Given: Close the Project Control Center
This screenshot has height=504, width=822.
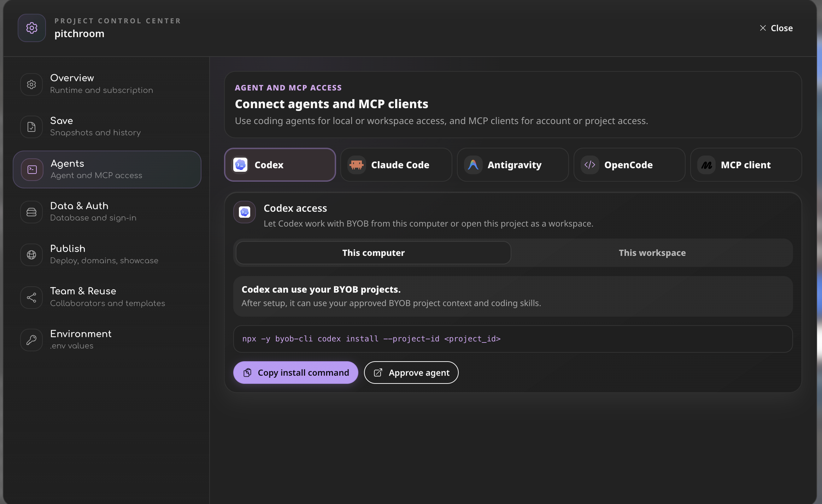Looking at the screenshot, I should [x=776, y=28].
